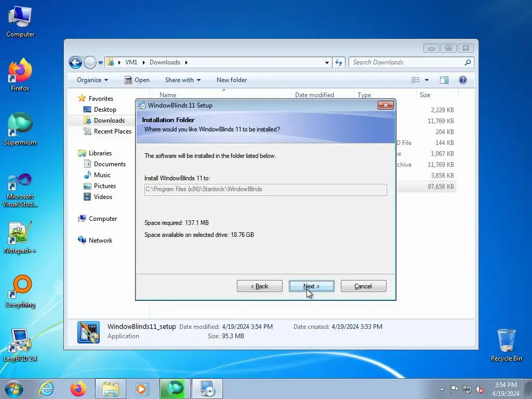Go back in the Explorer window

click(x=75, y=62)
